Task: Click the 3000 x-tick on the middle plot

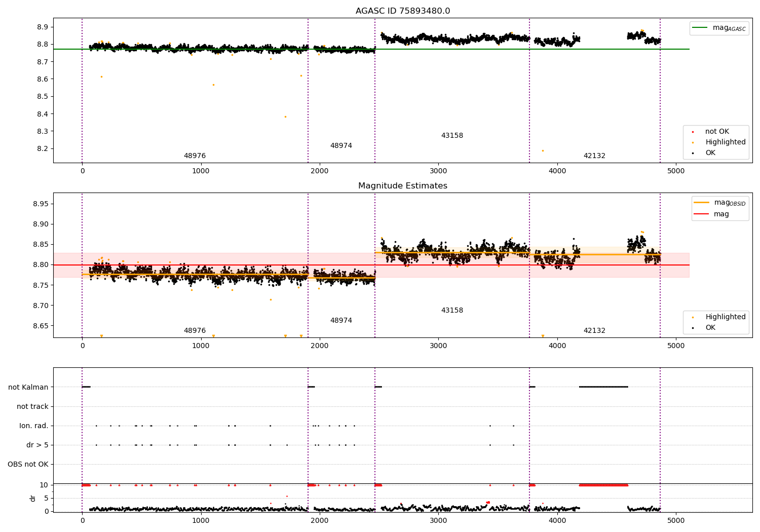Action: click(438, 346)
